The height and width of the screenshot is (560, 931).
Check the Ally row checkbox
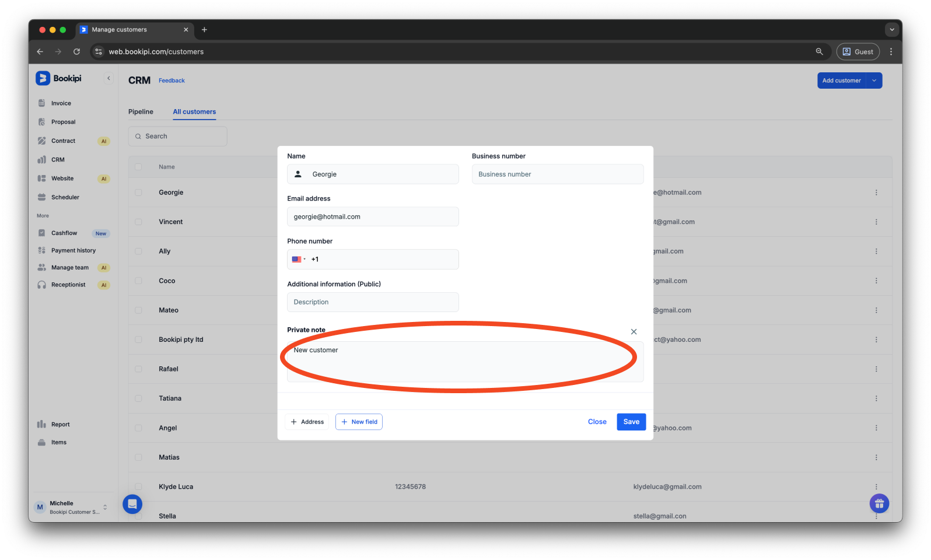tap(138, 251)
